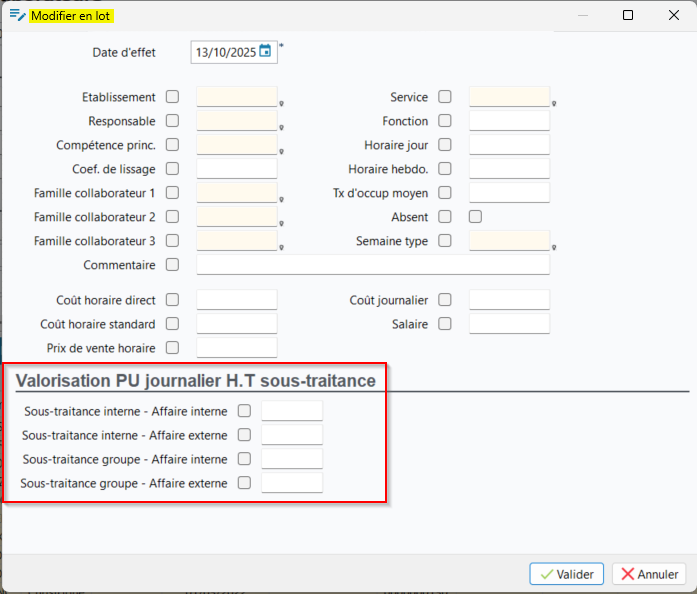
Task: Click the lookup marker beside Etablissement field
Action: (282, 103)
